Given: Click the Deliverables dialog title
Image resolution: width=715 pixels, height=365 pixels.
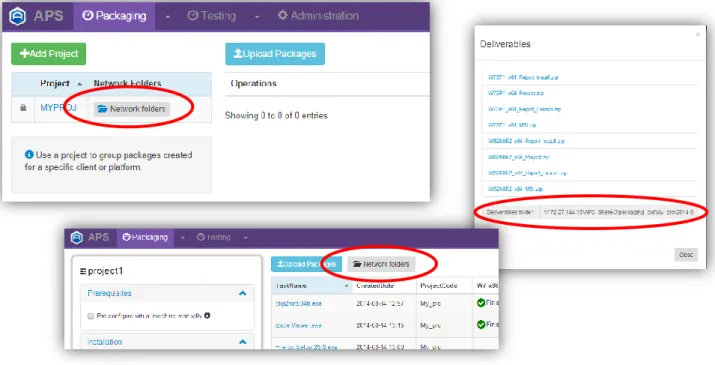Looking at the screenshot, I should (505, 44).
